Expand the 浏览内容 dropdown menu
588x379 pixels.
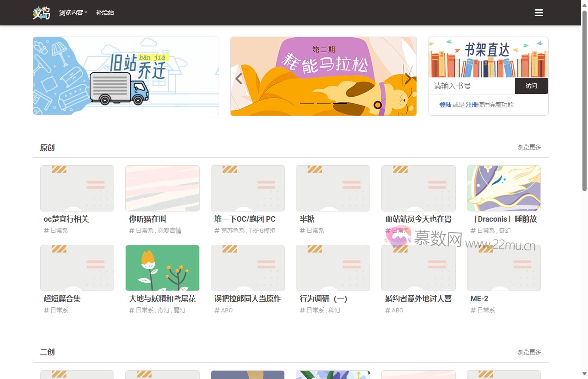click(73, 13)
